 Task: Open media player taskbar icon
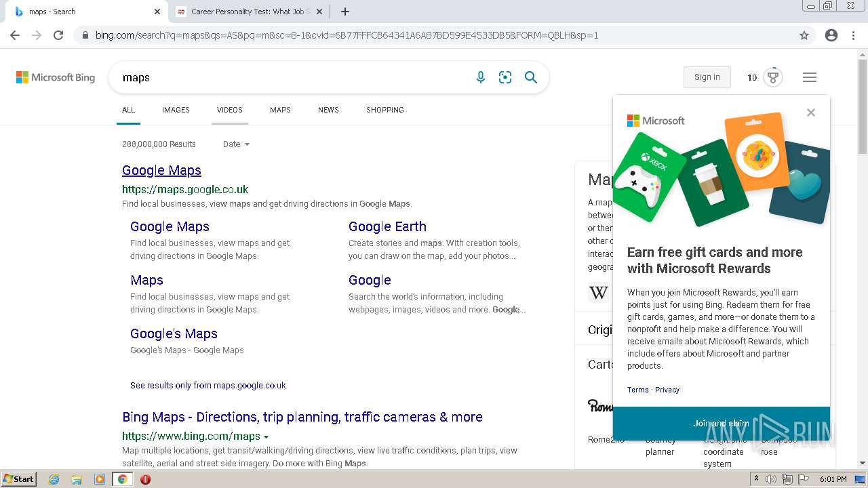(100, 479)
